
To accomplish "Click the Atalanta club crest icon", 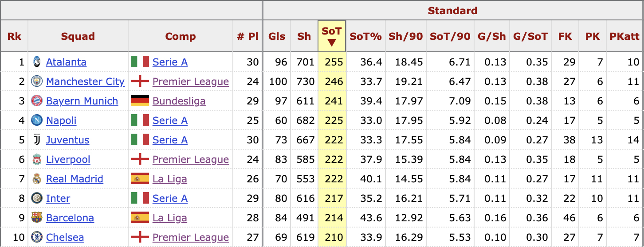I will tap(37, 62).
